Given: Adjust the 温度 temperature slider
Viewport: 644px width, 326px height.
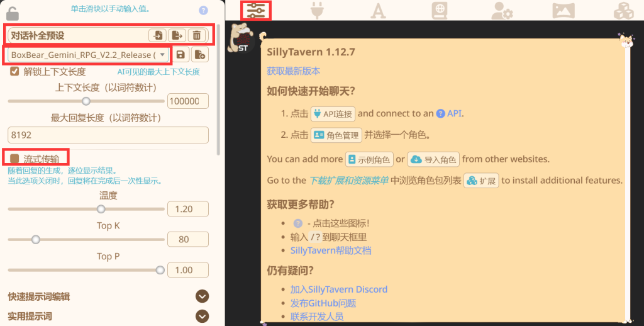Looking at the screenshot, I should (86, 209).
